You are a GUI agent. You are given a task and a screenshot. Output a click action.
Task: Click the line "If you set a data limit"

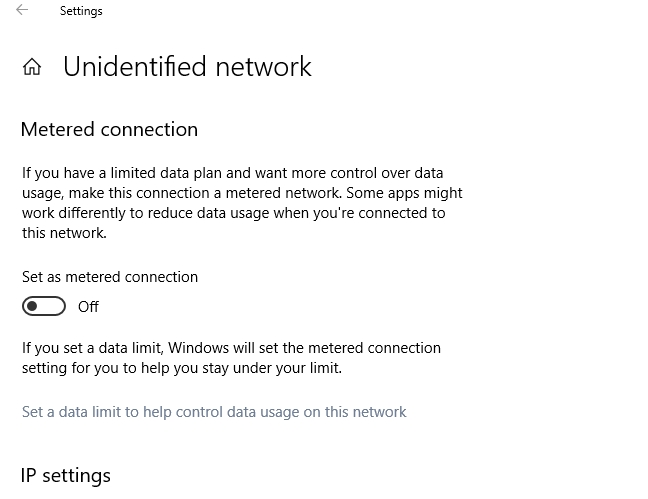(231, 348)
